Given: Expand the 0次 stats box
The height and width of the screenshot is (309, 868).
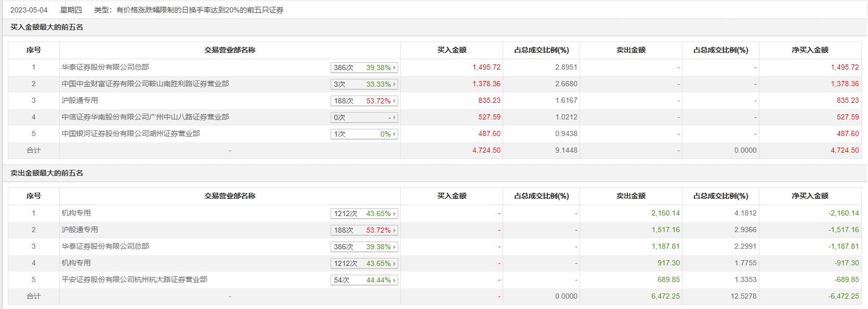Looking at the screenshot, I should 364,117.
